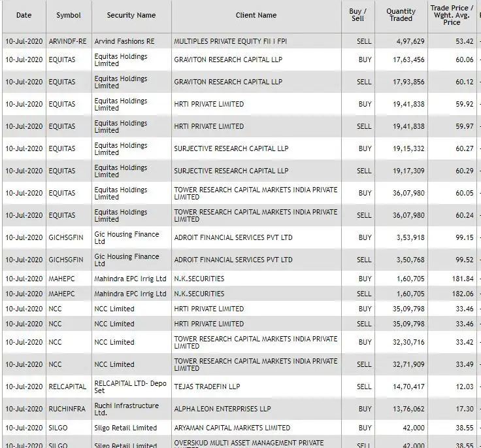Click ARYAMAN CAPITAL MARKETS LIMITED client name

(232, 428)
